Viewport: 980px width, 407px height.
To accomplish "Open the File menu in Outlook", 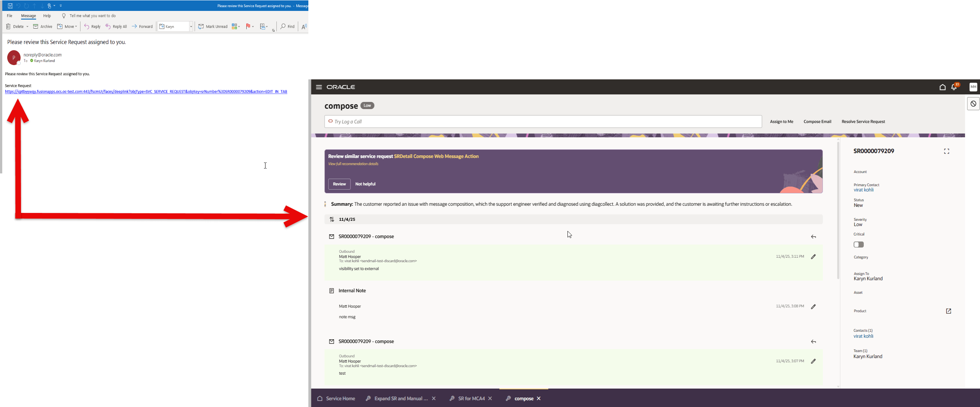I will 9,15.
